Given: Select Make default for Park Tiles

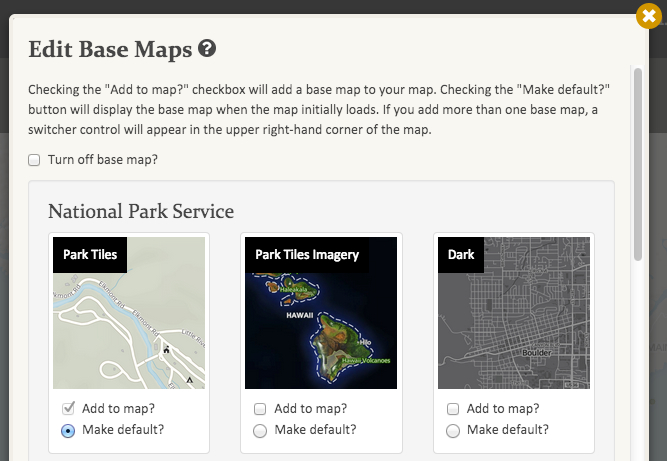Looking at the screenshot, I should [x=68, y=430].
